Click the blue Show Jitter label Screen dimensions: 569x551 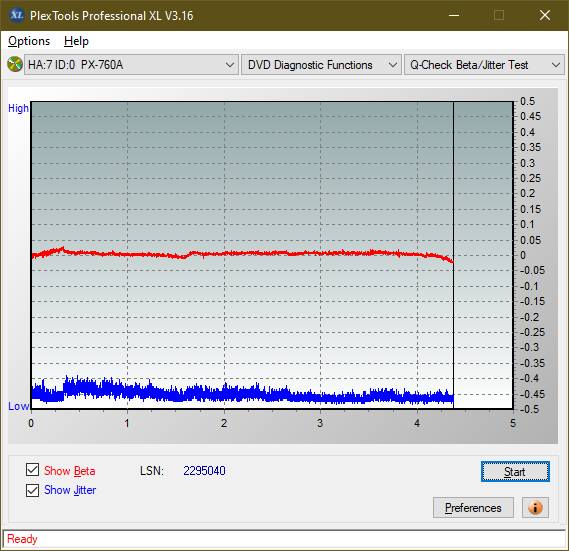[70, 490]
